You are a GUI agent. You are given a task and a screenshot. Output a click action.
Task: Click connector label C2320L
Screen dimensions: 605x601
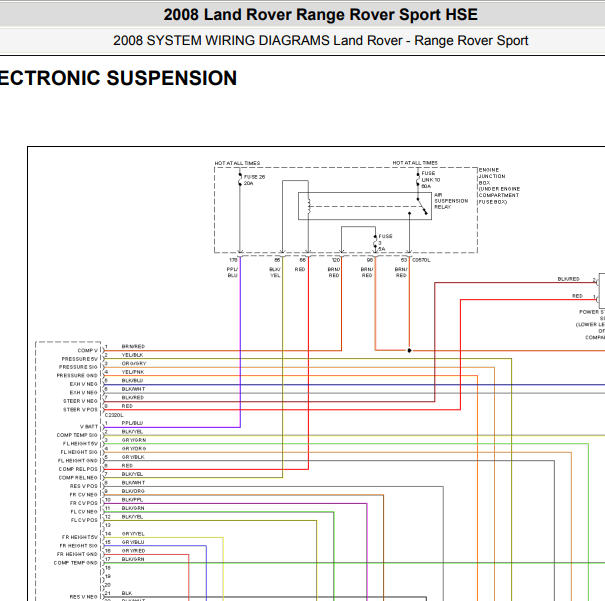pyautogui.click(x=114, y=415)
